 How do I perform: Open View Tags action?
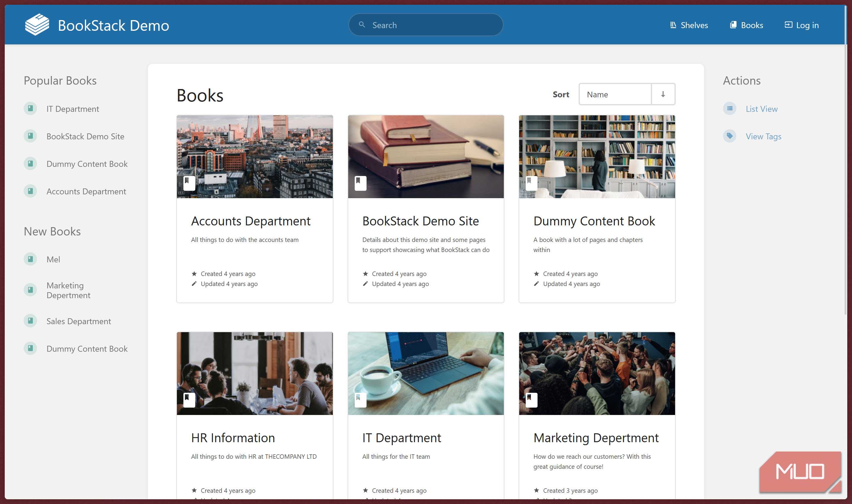[763, 137]
